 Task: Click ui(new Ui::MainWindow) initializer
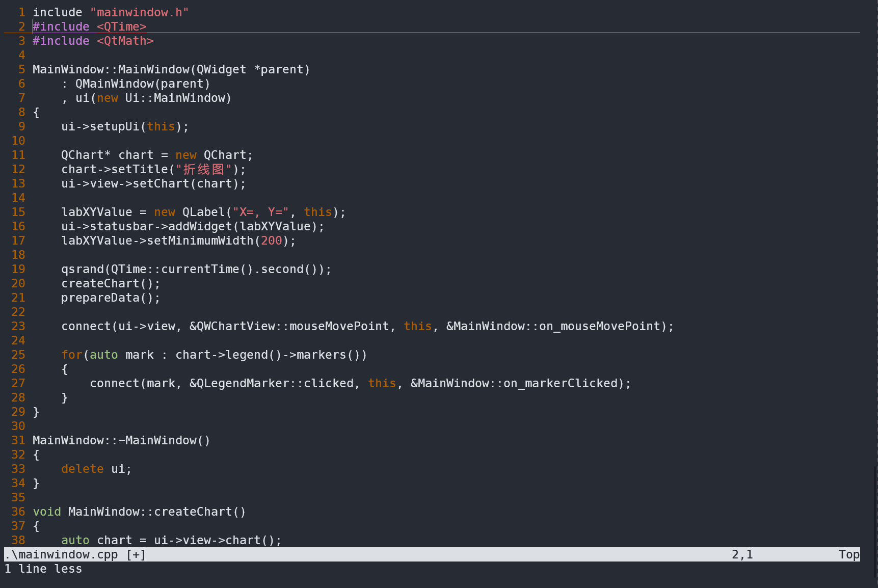pyautogui.click(x=153, y=98)
